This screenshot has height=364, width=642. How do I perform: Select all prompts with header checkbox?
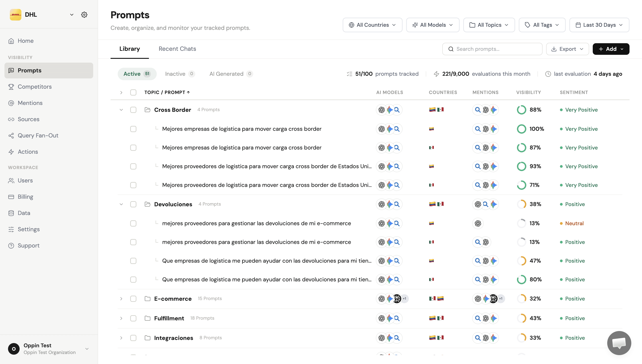click(x=133, y=92)
